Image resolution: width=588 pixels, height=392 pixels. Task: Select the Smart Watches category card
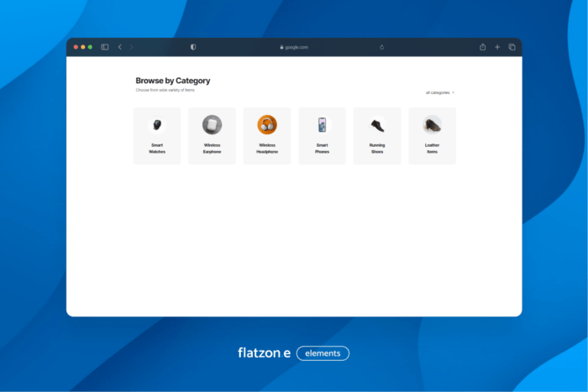coord(157,136)
